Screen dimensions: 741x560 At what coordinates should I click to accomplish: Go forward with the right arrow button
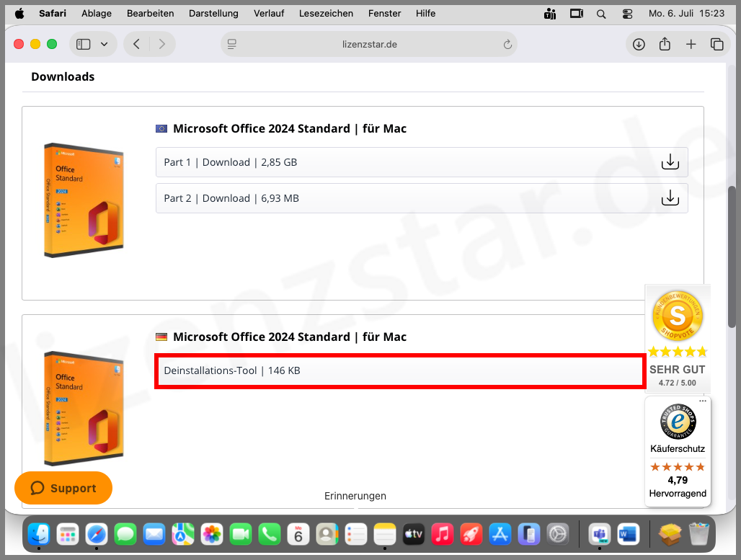coord(162,45)
